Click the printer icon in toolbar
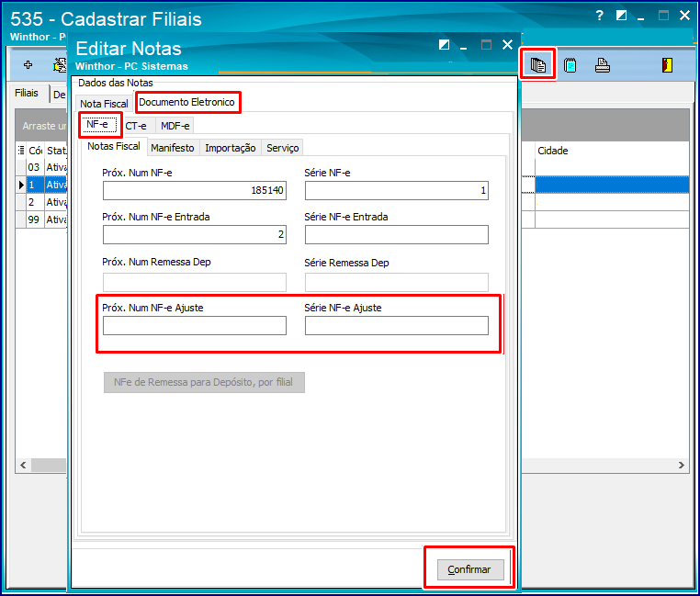The height and width of the screenshot is (596, 700). (603, 65)
